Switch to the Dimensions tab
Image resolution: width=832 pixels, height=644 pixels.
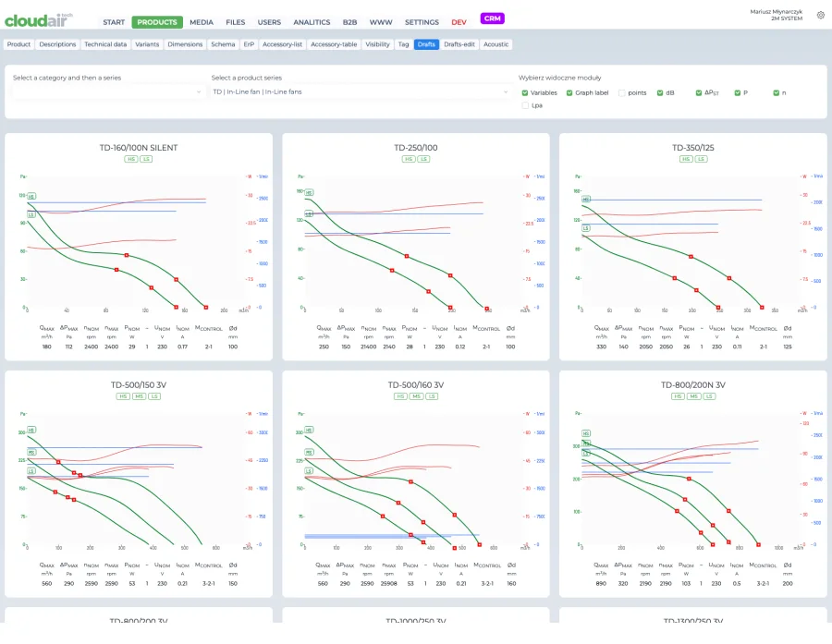click(x=185, y=44)
